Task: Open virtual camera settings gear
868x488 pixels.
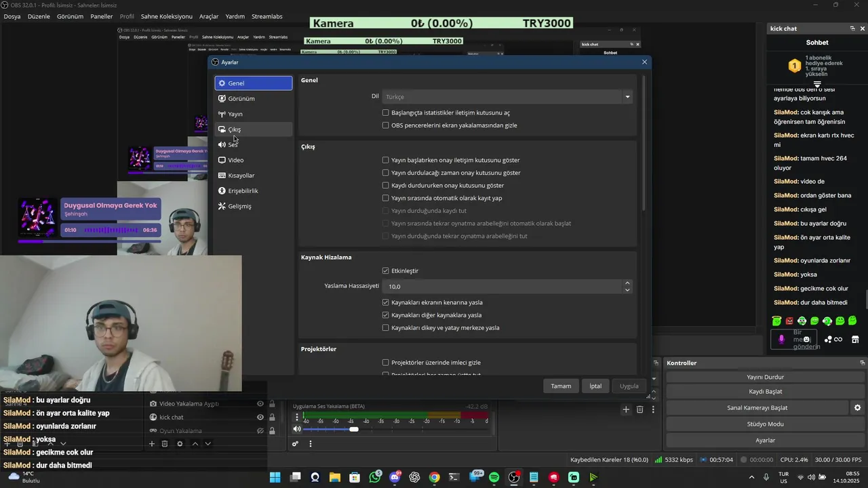Action: tap(857, 408)
